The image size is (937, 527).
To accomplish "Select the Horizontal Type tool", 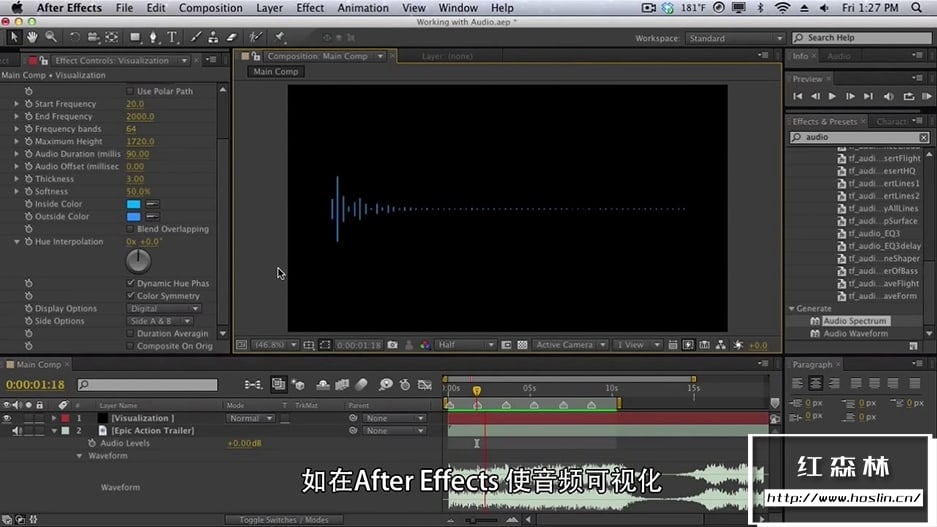I will coord(172,38).
